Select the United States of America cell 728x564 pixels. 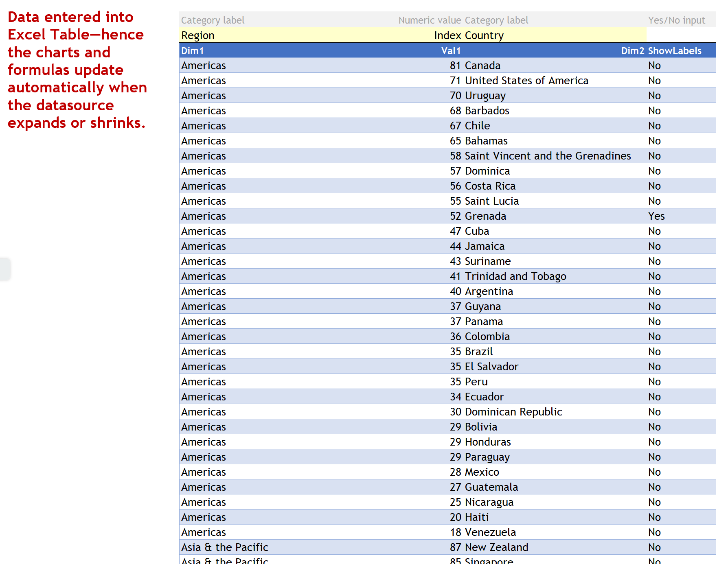click(x=555, y=81)
